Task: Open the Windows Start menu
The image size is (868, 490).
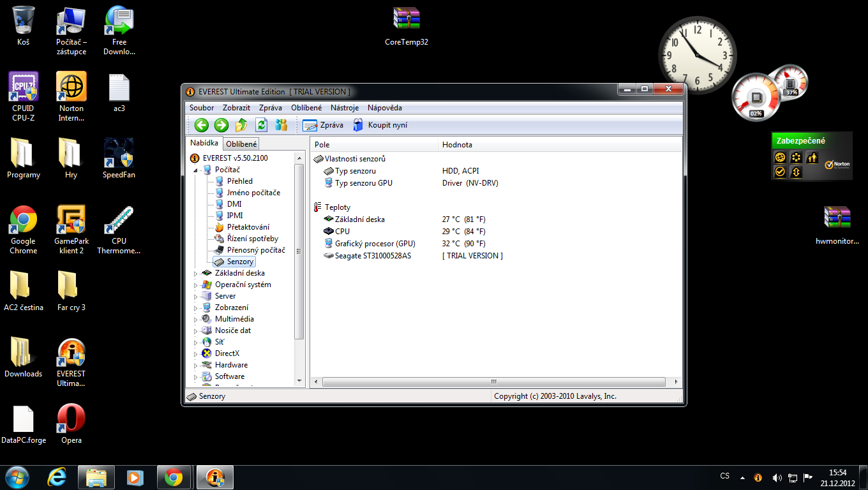Action: 16,477
